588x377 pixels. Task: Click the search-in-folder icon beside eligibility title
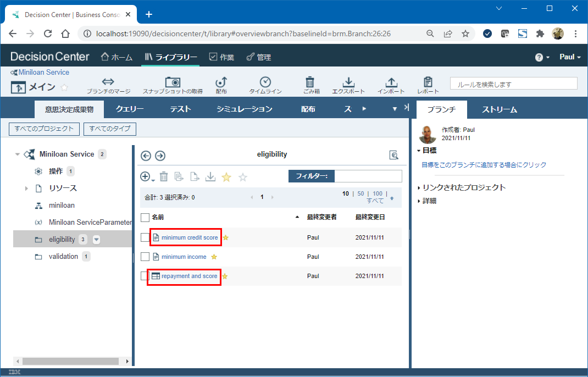(x=394, y=155)
